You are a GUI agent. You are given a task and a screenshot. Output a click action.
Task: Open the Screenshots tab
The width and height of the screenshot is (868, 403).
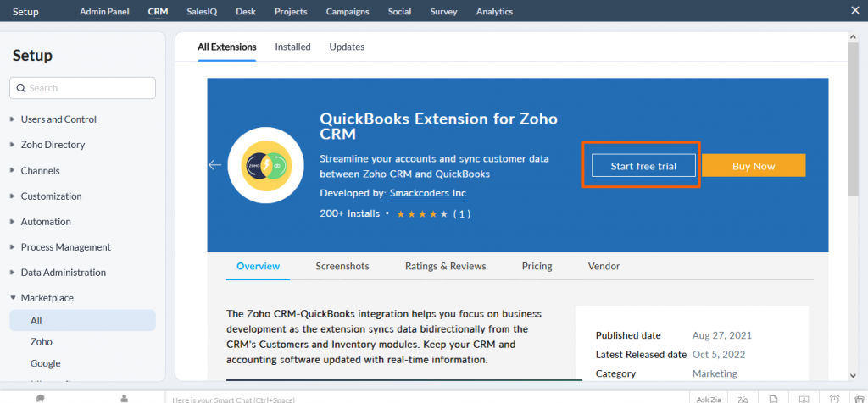coord(342,267)
